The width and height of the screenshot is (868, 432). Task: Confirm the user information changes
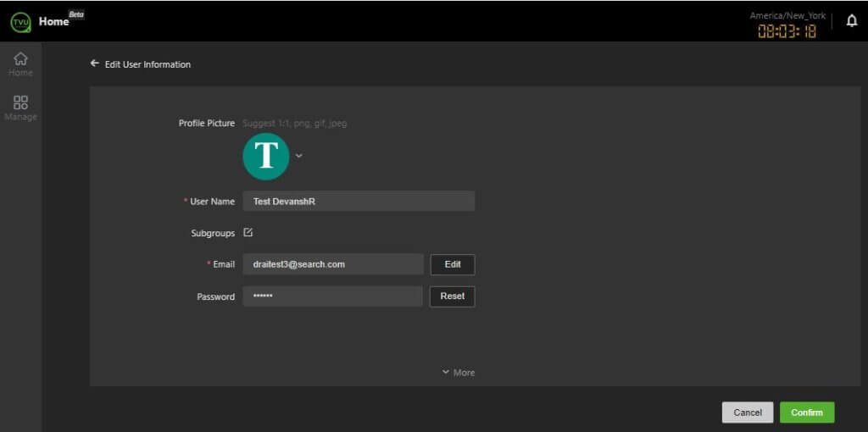click(x=806, y=413)
